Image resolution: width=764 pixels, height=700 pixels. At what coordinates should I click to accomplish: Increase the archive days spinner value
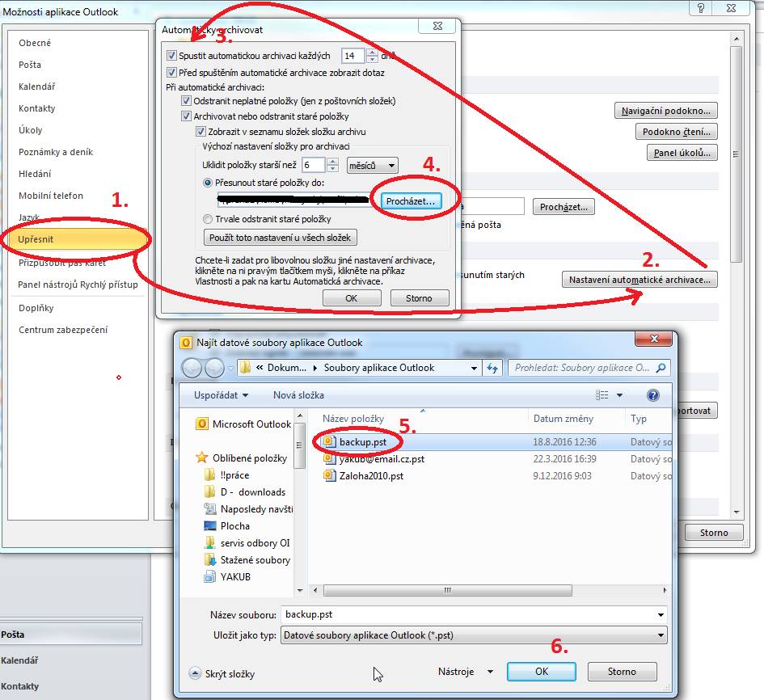[x=372, y=52]
